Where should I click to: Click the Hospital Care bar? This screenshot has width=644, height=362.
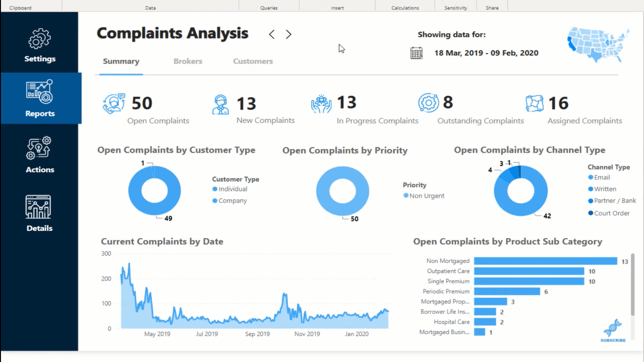tap(485, 322)
